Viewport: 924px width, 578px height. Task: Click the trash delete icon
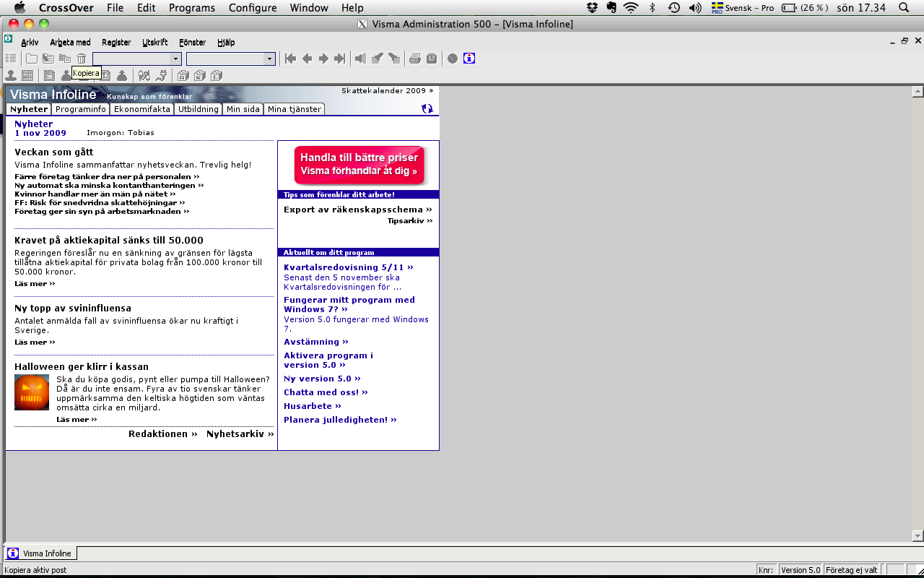pos(82,58)
